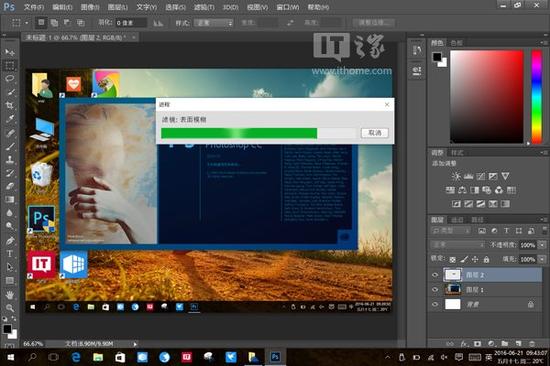
Task: Click the rainbow hue slider
Action: point(536,97)
